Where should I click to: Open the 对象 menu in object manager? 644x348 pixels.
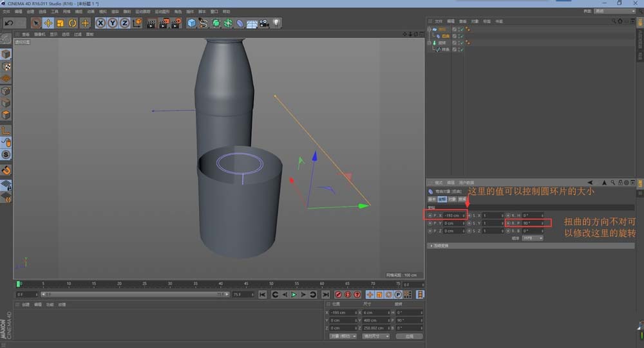475,21
